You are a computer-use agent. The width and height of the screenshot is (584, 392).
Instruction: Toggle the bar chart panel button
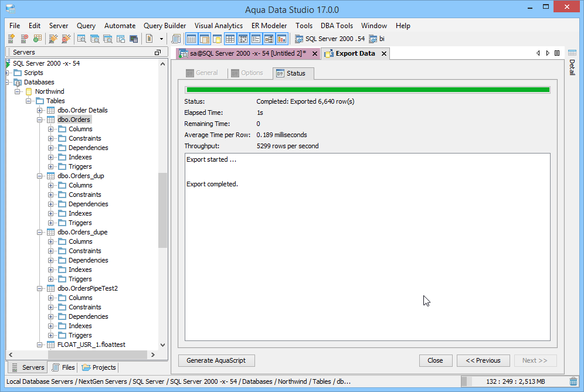pos(282,39)
